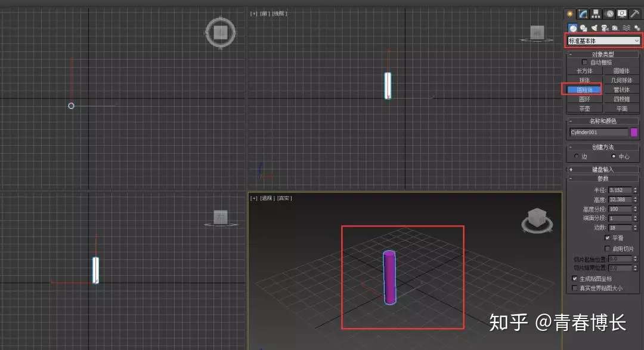
Task: Toggle the 平滑 smooth checkbox
Action: [608, 238]
